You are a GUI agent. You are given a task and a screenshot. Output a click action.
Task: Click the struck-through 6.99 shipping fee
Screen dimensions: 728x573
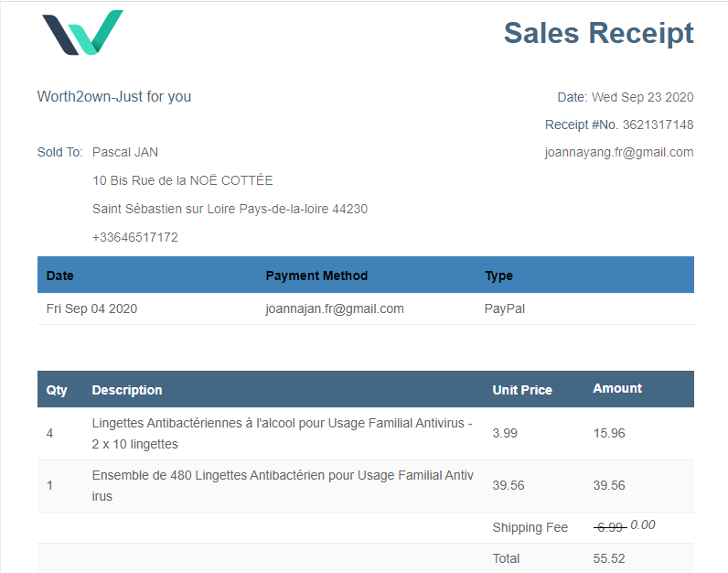[609, 527]
